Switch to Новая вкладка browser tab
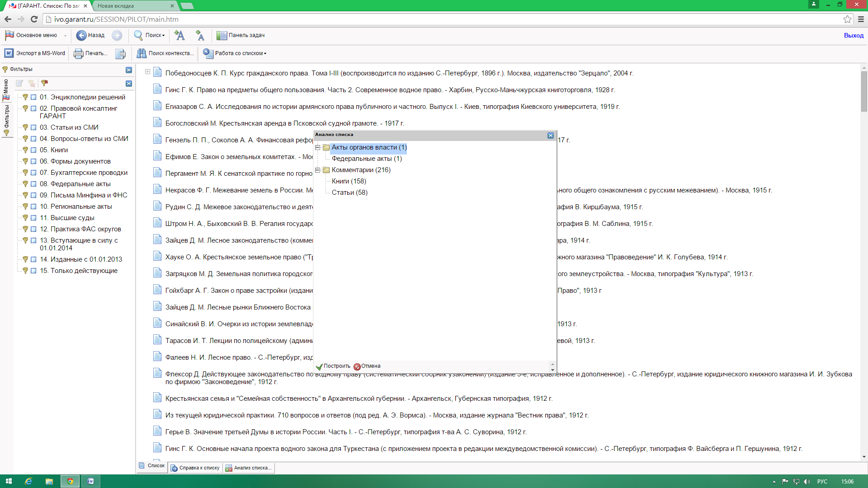The width and height of the screenshot is (868, 488). point(136,6)
